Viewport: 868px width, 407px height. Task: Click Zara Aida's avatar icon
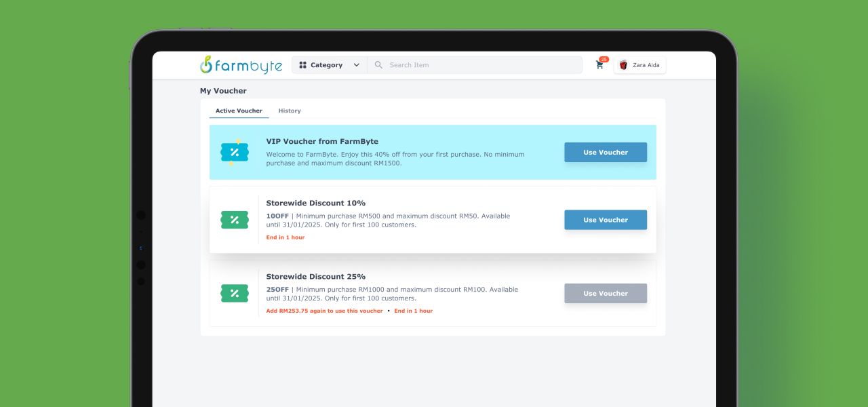point(623,65)
